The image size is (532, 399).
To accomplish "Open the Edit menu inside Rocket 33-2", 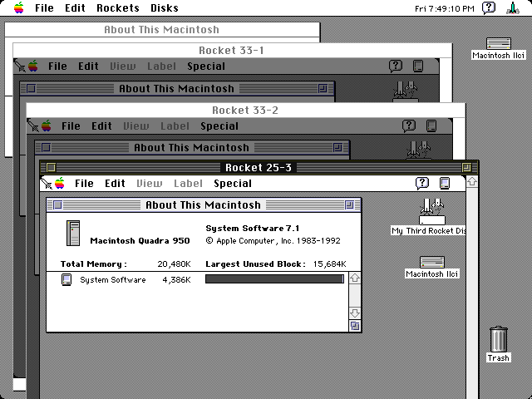I will pyautogui.click(x=101, y=126).
